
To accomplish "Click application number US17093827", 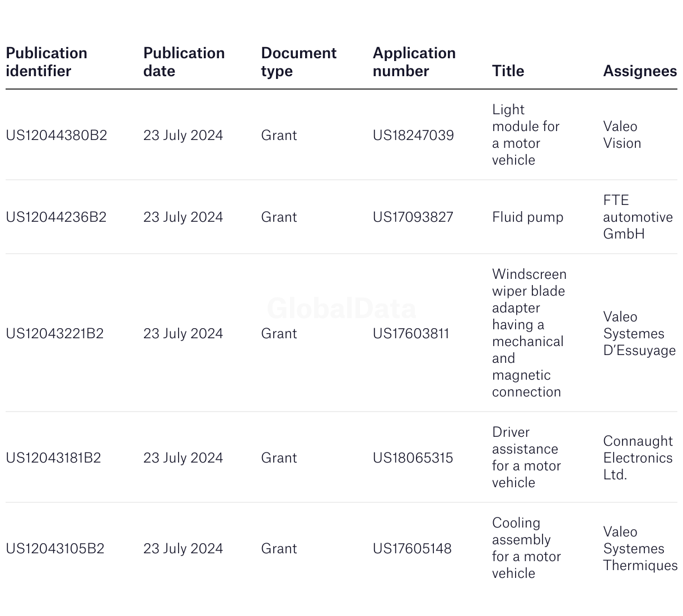I will (413, 217).
